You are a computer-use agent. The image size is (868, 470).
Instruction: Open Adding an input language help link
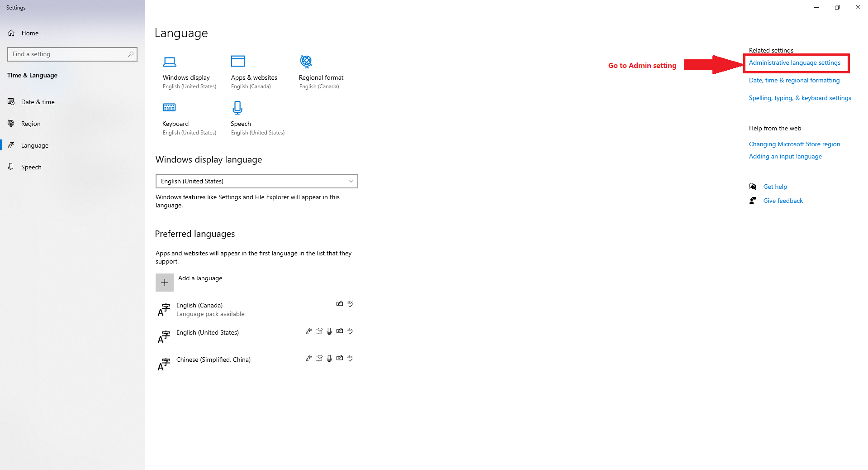(x=785, y=156)
